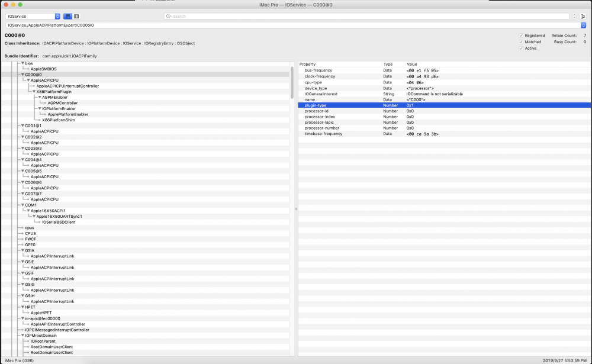Select the IOPCIMessagedInterruptController entry
Viewport: 592px width, 364px height.
coord(57,330)
